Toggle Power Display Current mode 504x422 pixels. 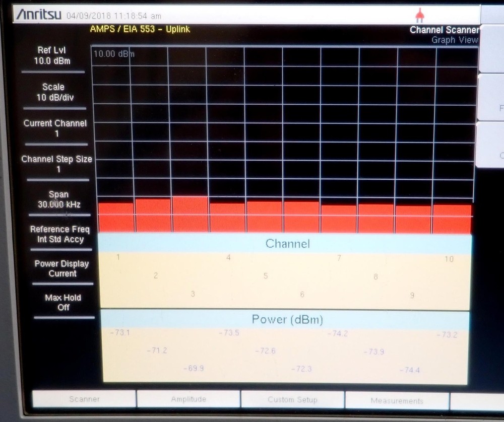[60, 268]
